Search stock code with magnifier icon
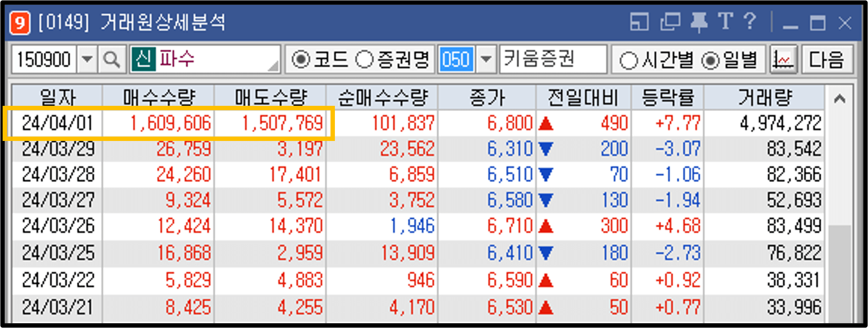Image resolution: width=868 pixels, height=328 pixels. tap(112, 59)
